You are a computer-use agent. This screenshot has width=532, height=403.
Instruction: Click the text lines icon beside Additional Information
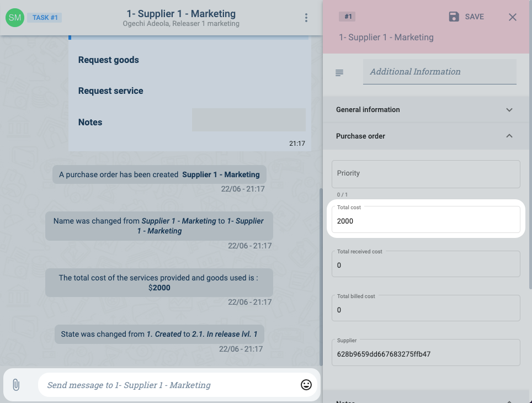pos(339,72)
